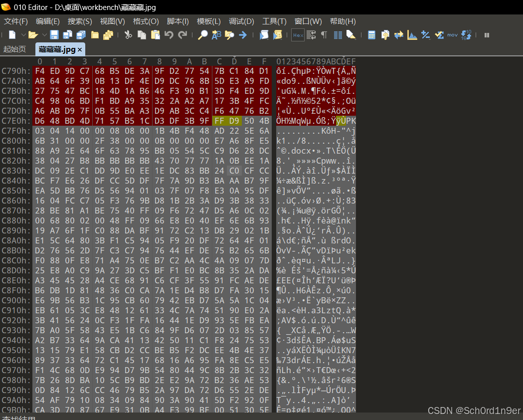Open the Histogram chart icon

(412, 35)
